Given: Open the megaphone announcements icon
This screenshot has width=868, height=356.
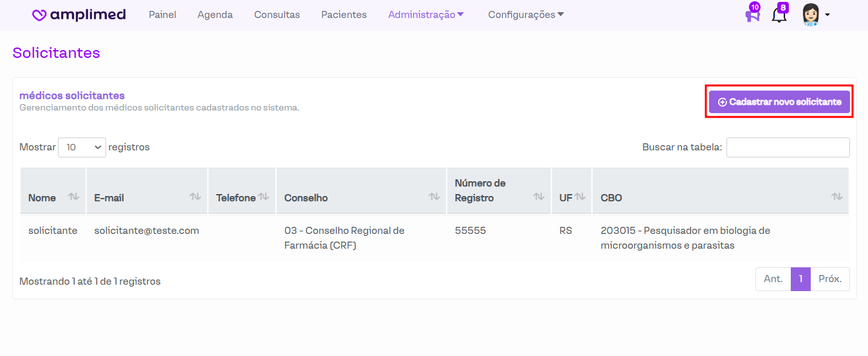Looking at the screenshot, I should point(752,15).
